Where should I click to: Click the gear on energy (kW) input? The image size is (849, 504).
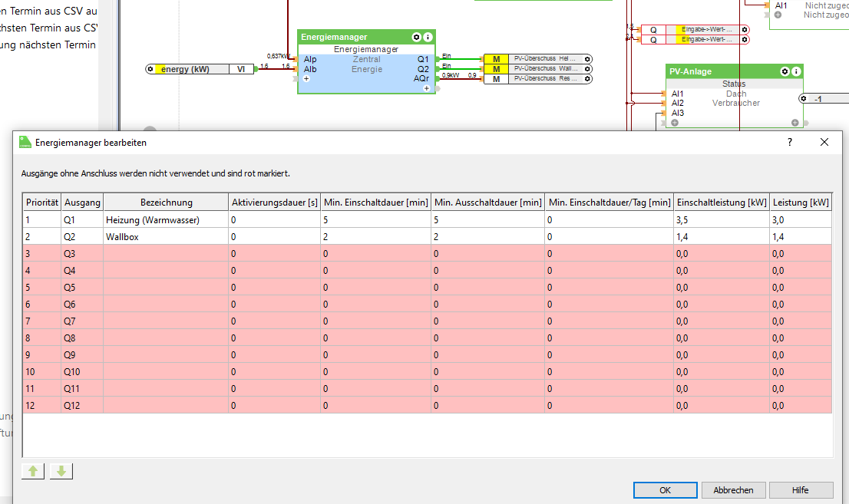click(150, 69)
